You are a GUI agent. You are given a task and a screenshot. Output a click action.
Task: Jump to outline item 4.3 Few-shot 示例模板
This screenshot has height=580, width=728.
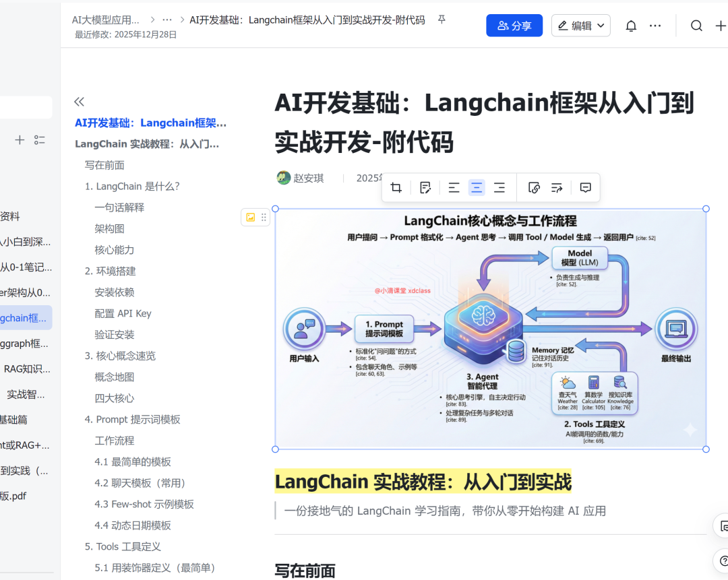click(x=144, y=504)
